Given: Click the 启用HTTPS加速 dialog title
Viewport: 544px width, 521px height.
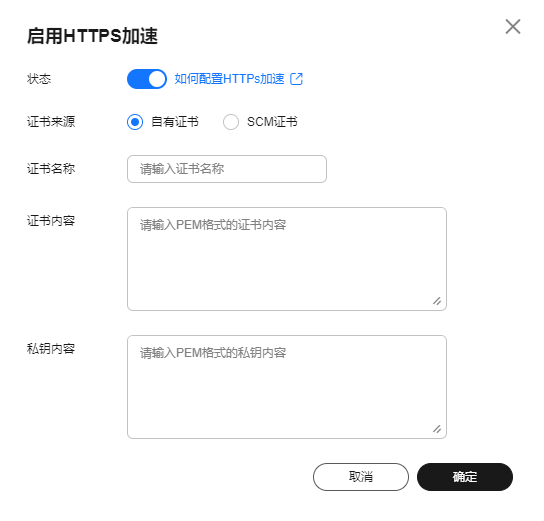Looking at the screenshot, I should tap(92, 36).
